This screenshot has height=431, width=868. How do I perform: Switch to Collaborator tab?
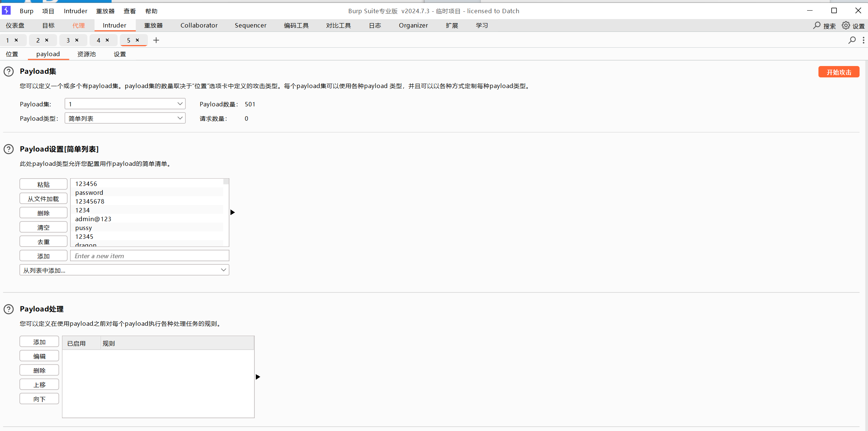click(x=199, y=25)
